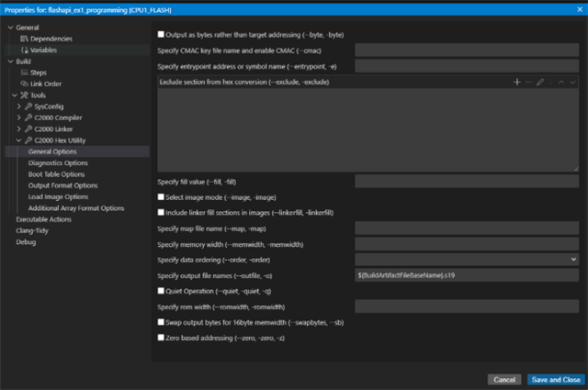
Task: Toggle Quiet Operation checkbox
Action: 162,290
